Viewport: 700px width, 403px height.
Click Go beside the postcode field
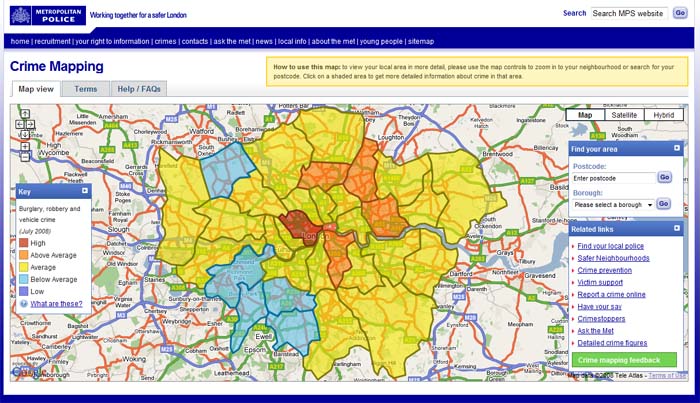tap(664, 177)
